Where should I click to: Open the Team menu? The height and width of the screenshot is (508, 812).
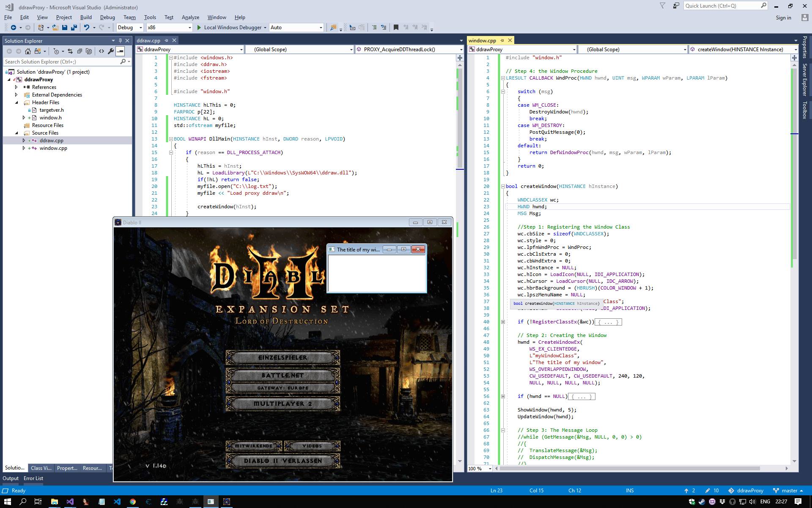129,17
